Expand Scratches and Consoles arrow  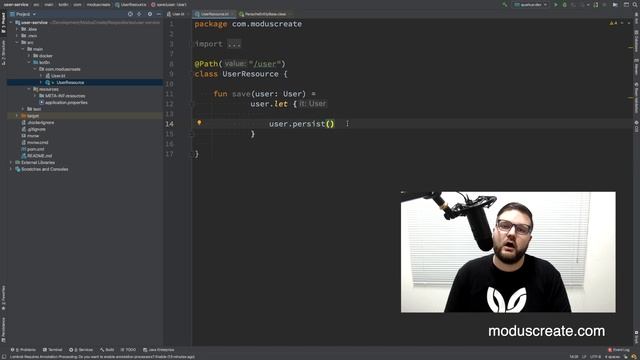(x=11, y=169)
